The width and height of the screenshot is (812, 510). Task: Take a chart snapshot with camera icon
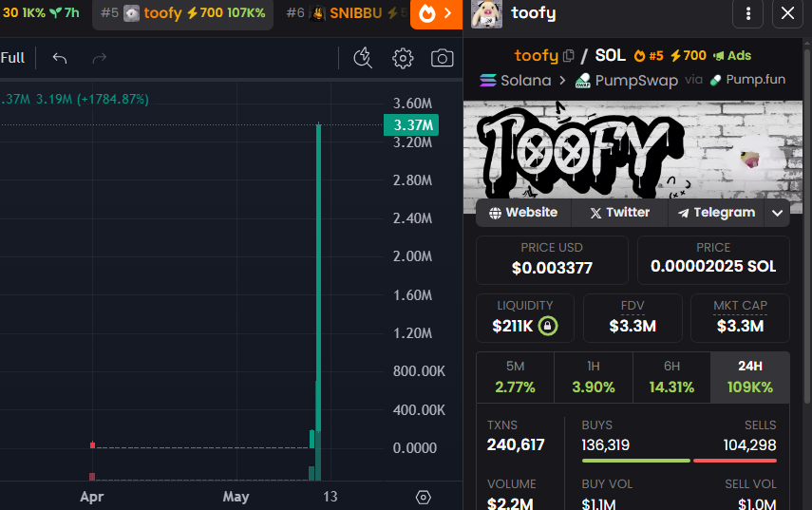(x=443, y=58)
